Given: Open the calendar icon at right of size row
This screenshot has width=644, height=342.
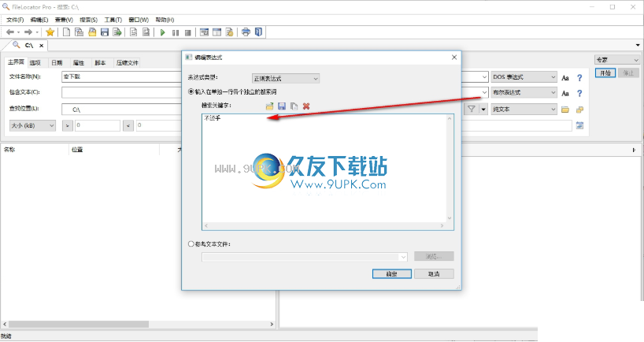Looking at the screenshot, I should pos(579,125).
